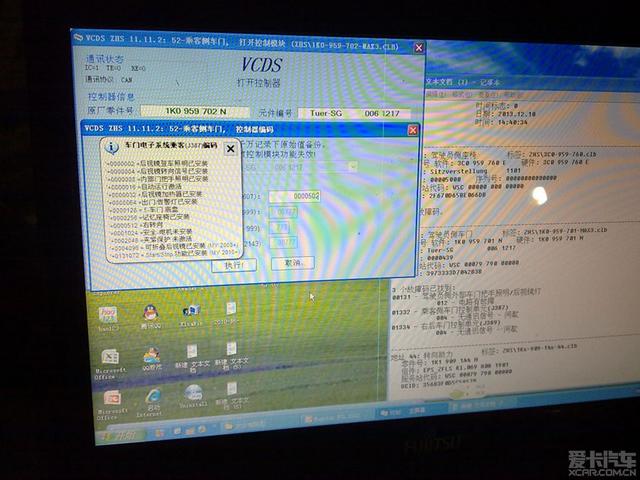Click the Windows 开始 start button

(121, 435)
